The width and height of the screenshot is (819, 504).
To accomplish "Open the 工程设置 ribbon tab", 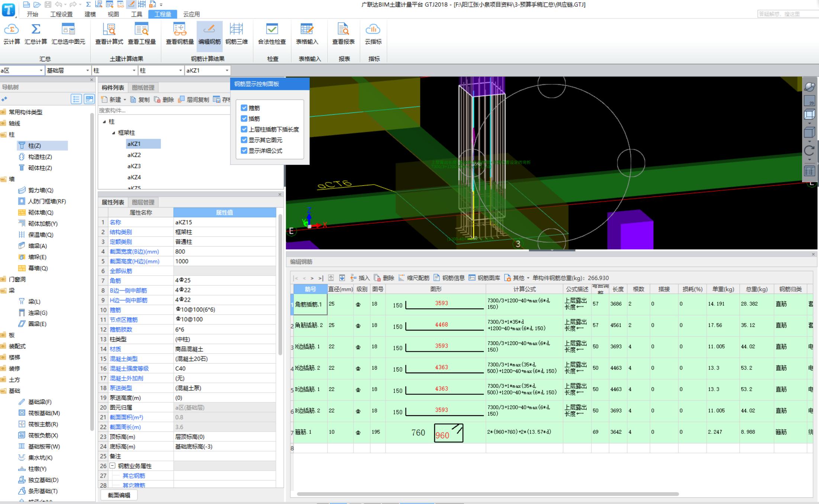I will coord(61,14).
